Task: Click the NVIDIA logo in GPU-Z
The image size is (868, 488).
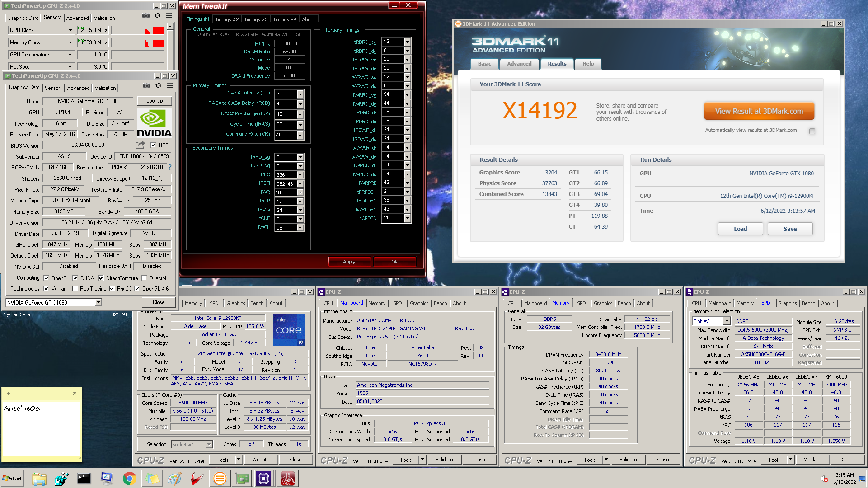Action: [154, 123]
